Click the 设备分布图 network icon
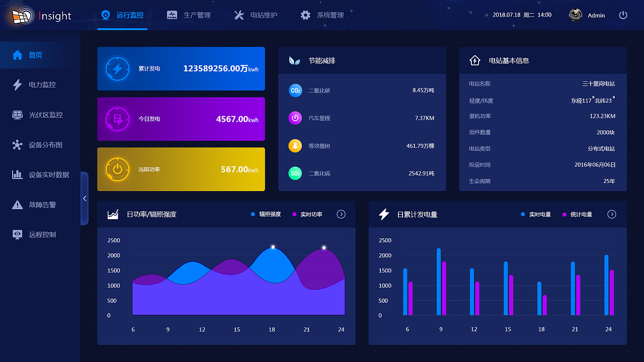 click(x=18, y=145)
